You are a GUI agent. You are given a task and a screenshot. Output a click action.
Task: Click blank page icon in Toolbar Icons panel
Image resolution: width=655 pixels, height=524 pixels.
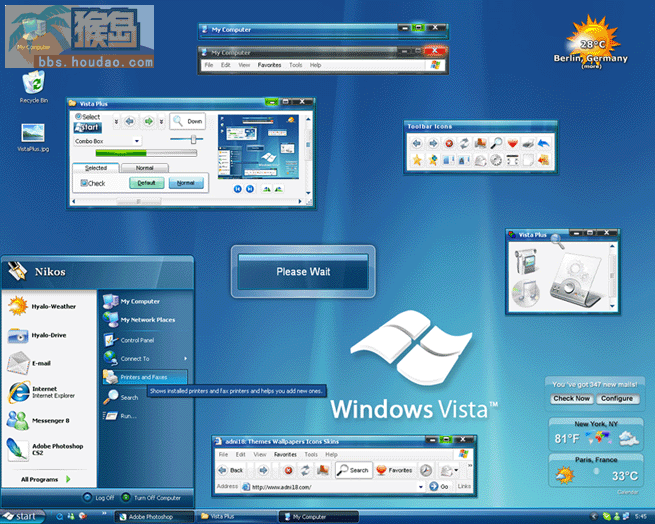point(528,160)
